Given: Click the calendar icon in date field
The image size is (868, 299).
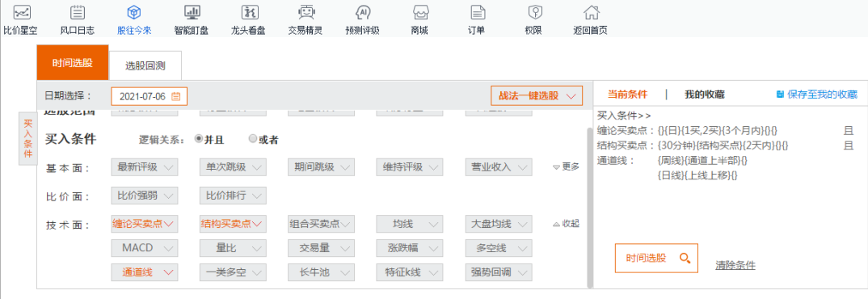Looking at the screenshot, I should [x=176, y=96].
